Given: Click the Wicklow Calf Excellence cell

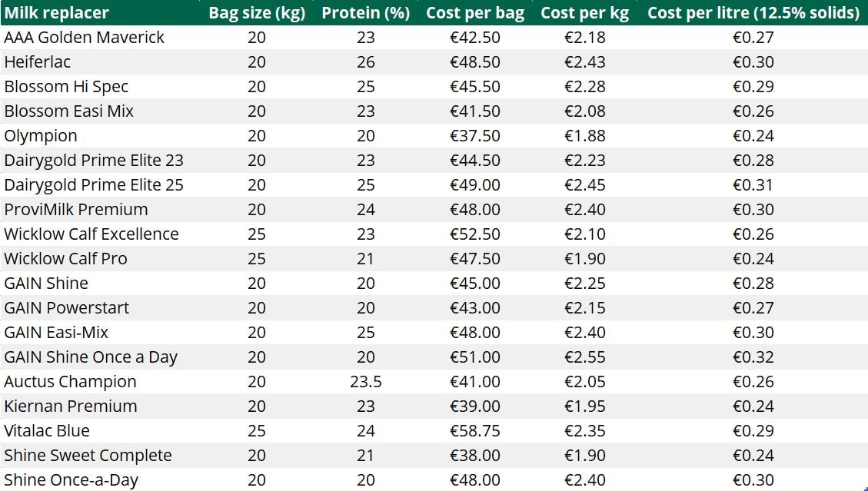Looking at the screenshot, I should coord(91,234).
